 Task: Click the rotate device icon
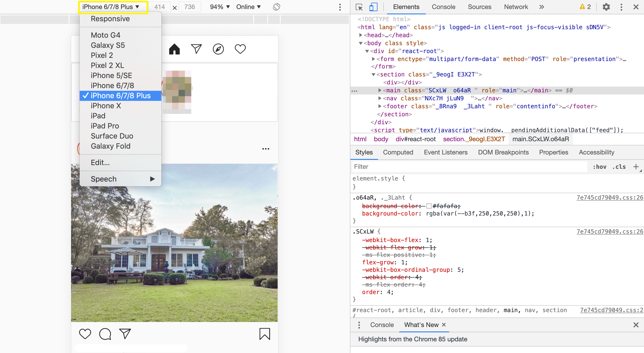click(x=276, y=7)
